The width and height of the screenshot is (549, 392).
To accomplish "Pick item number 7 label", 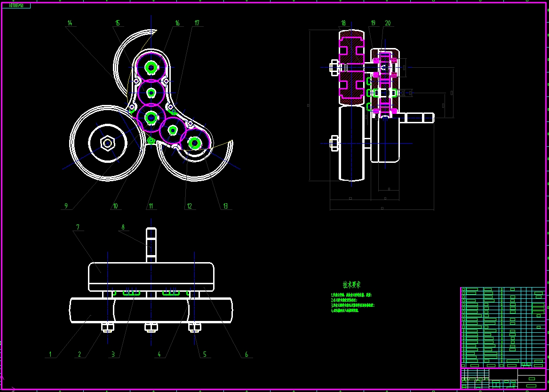I will (x=78, y=227).
